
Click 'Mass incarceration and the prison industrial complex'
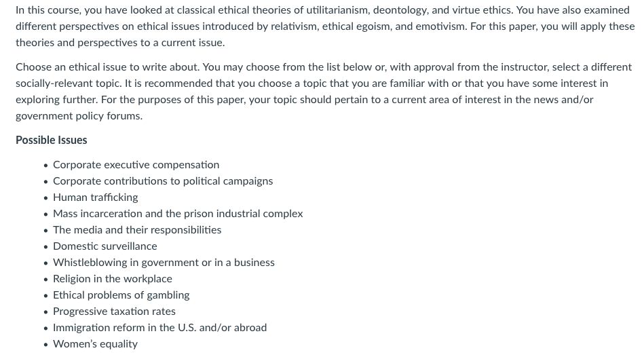click(178, 214)
